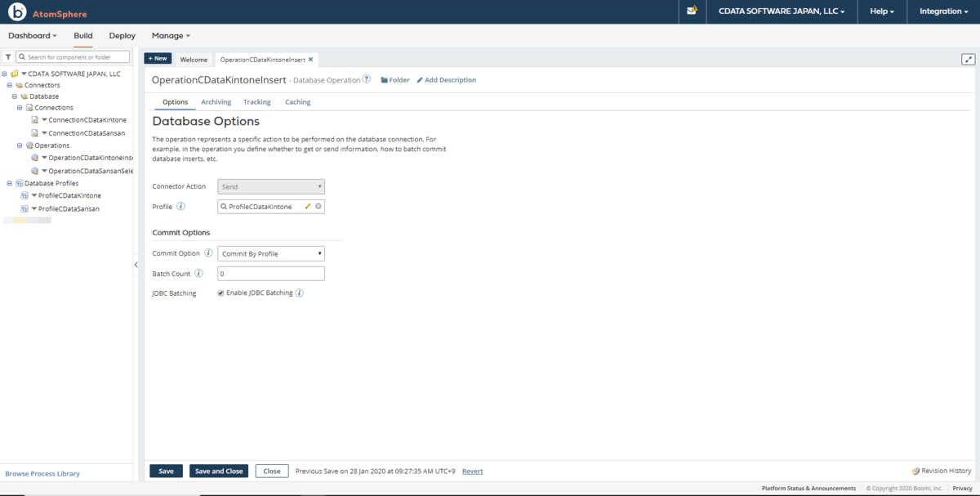Click the Save button
The width and height of the screenshot is (980, 496).
166,471
